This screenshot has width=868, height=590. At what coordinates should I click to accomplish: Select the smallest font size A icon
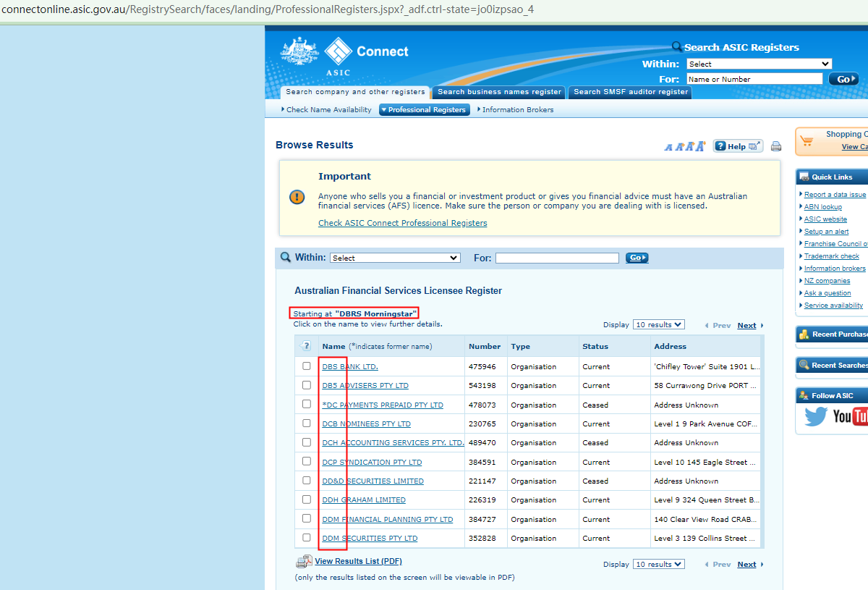(x=668, y=148)
